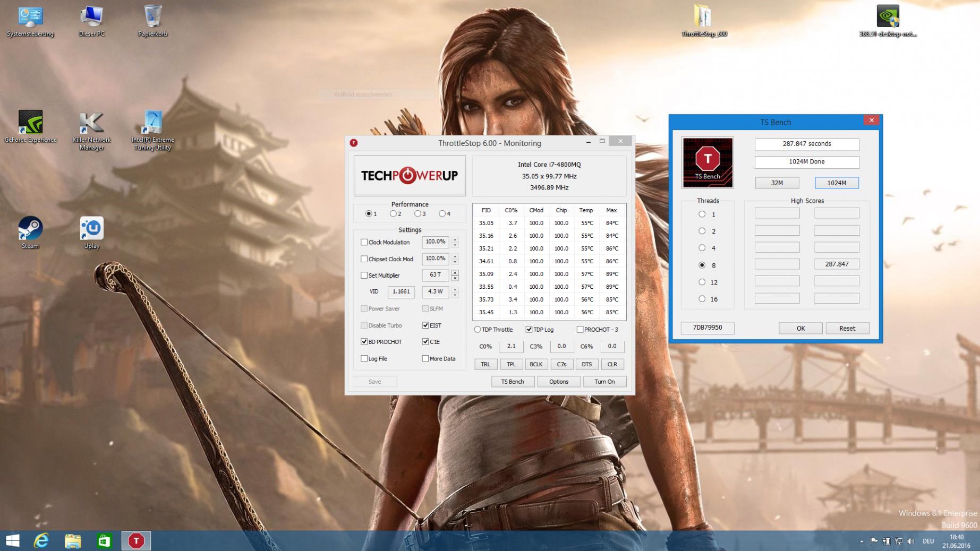Show hidden tray icons arrow
The image size is (980, 551).
point(861,541)
